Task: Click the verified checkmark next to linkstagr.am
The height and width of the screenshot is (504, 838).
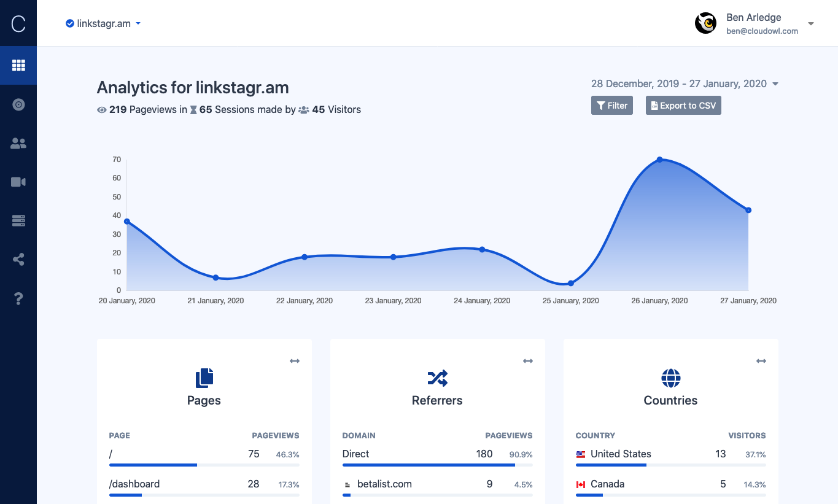Action: pyautogui.click(x=69, y=23)
